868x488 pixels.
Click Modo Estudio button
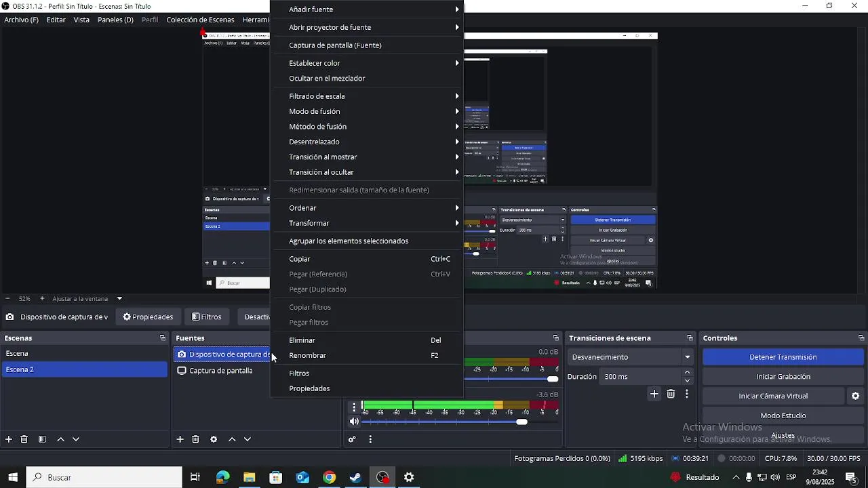coord(783,415)
